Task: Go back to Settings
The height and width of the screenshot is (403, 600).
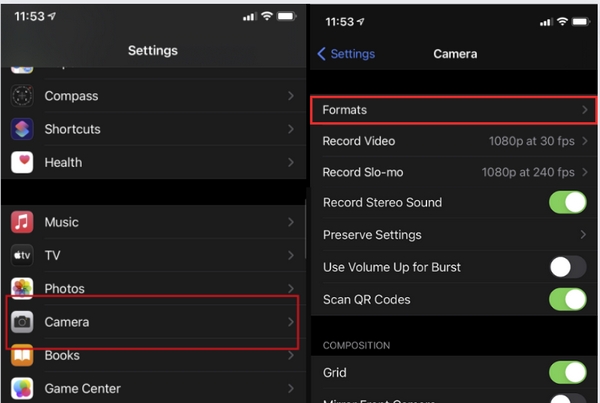Action: 345,54
